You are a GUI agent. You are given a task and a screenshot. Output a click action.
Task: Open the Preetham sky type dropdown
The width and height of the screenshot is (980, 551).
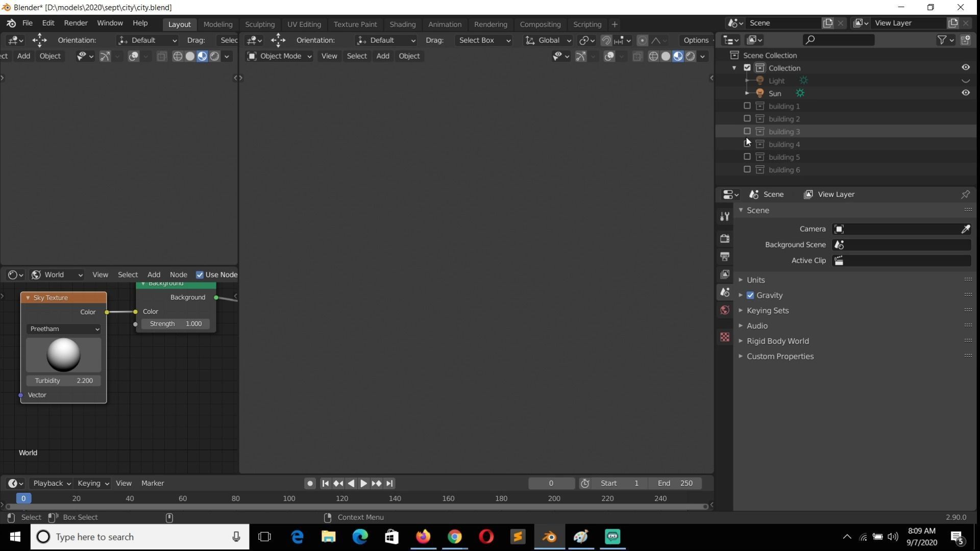[x=64, y=329]
